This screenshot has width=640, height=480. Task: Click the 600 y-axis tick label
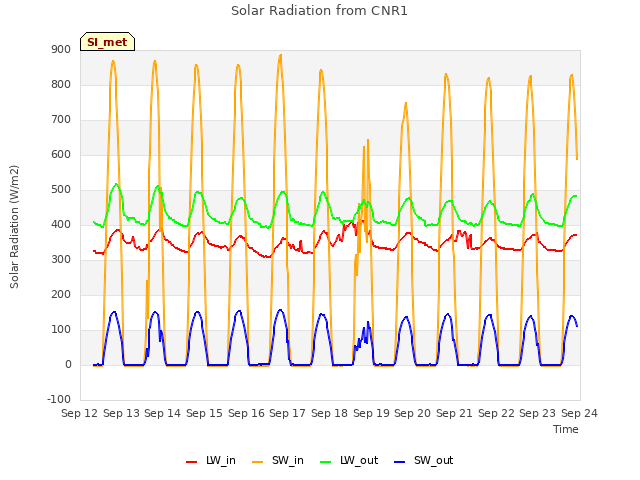click(61, 155)
